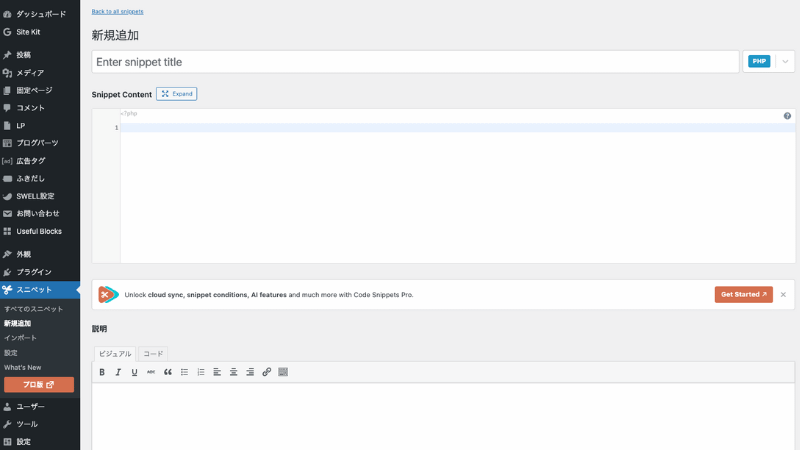The width and height of the screenshot is (800, 450).
Task: Click line 1 of the code editor
Action: tap(457, 128)
